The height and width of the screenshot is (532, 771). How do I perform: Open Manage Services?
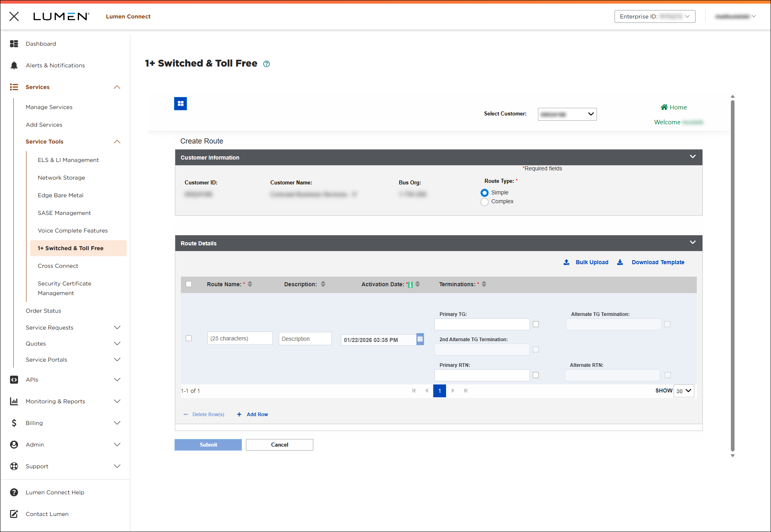pos(49,107)
